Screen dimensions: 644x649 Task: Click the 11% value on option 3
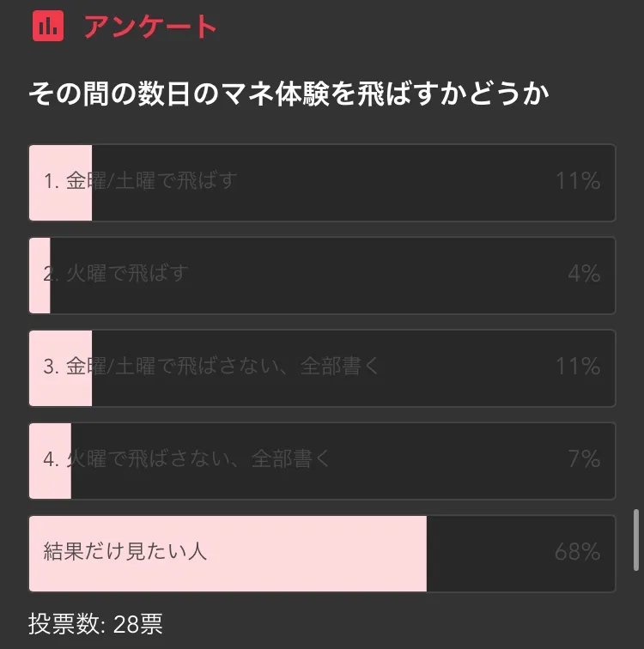[577, 367]
